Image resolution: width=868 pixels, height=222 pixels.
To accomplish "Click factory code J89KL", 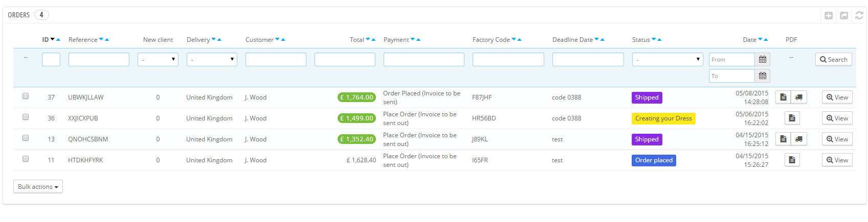I will 480,139.
